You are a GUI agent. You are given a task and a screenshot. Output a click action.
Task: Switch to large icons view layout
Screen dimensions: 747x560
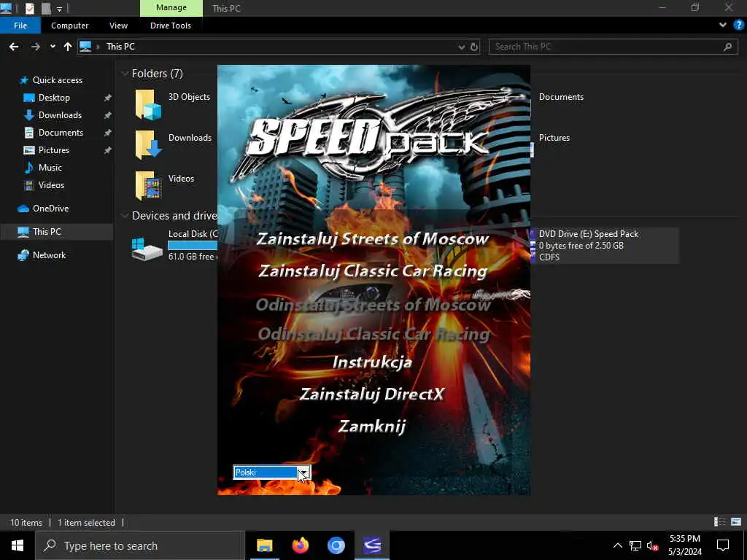(736, 522)
